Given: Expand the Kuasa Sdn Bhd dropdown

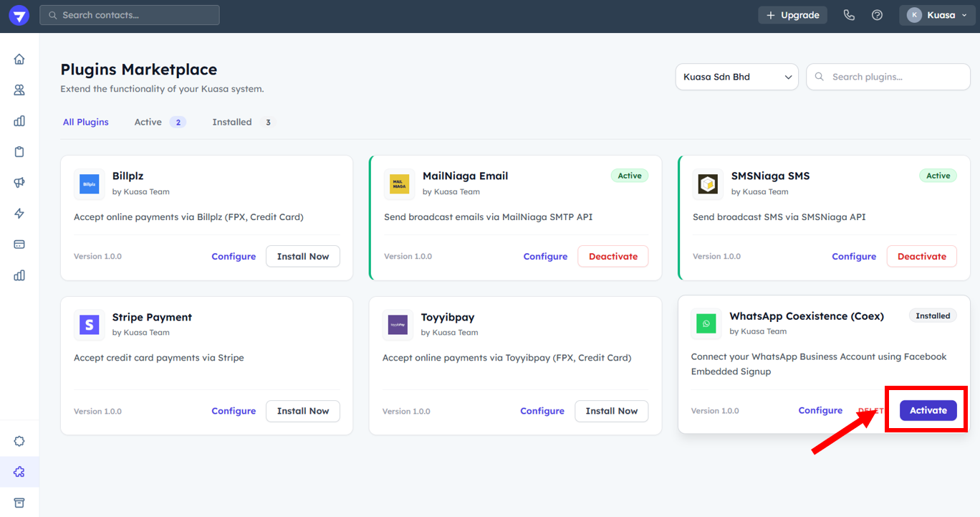Looking at the screenshot, I should [736, 77].
